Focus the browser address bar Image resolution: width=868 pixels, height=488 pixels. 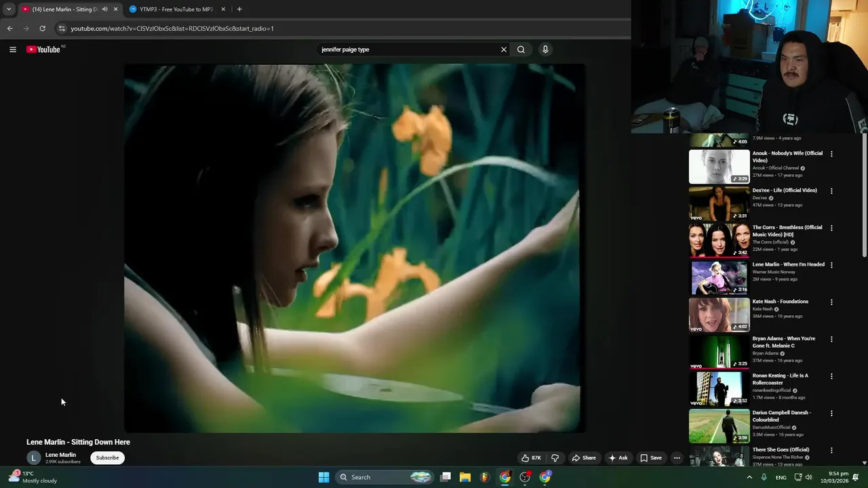[339, 28]
